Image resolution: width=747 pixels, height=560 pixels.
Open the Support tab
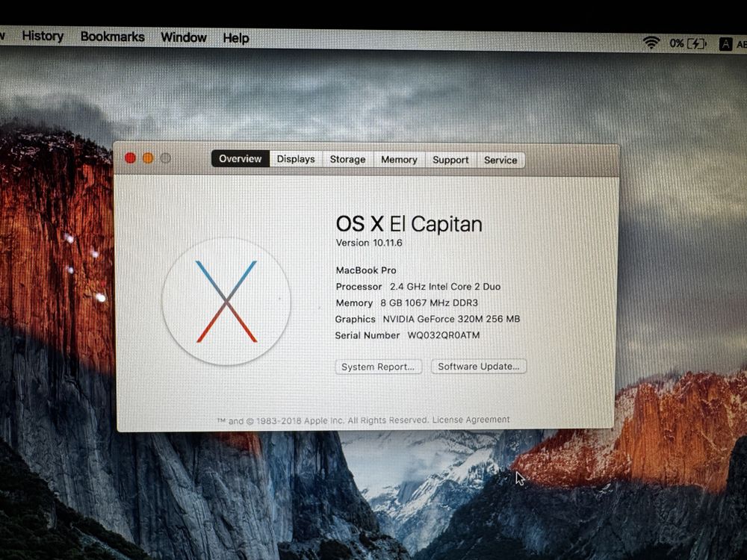[x=450, y=160]
